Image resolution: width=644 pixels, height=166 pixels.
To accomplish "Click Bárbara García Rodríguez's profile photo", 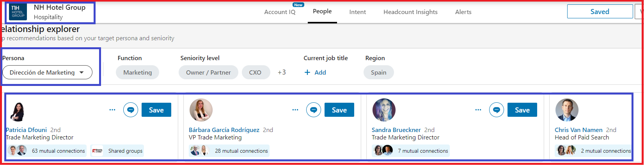I will [201, 110].
